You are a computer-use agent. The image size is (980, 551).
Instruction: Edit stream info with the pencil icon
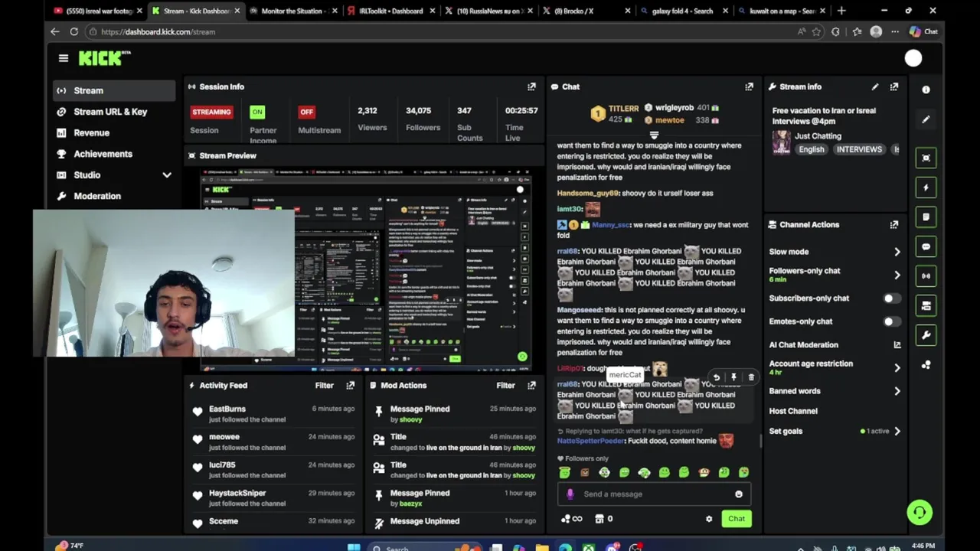point(875,87)
